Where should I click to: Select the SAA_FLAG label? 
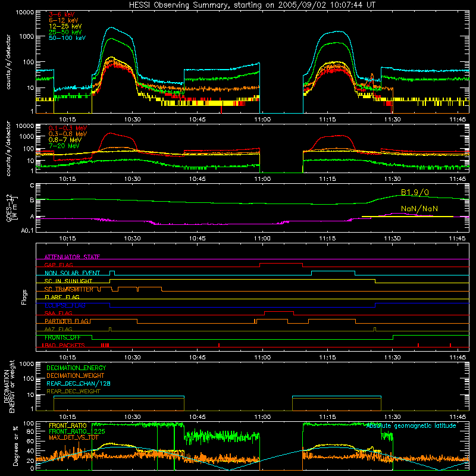point(58,313)
